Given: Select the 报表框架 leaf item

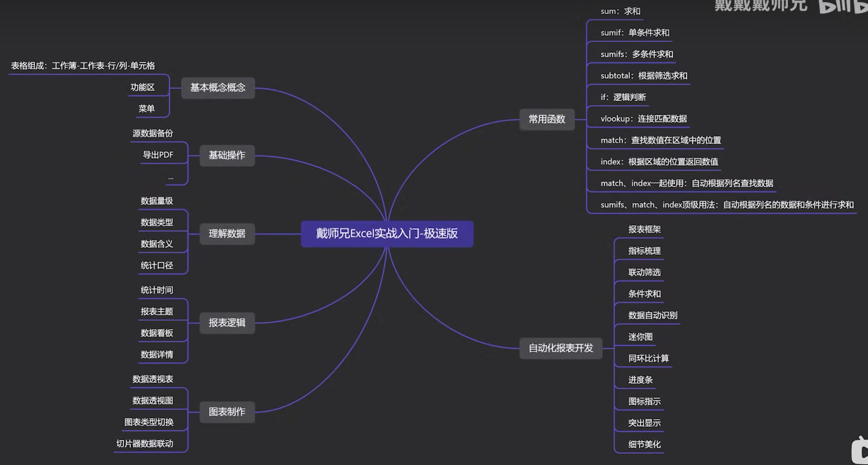Looking at the screenshot, I should click(x=644, y=230).
